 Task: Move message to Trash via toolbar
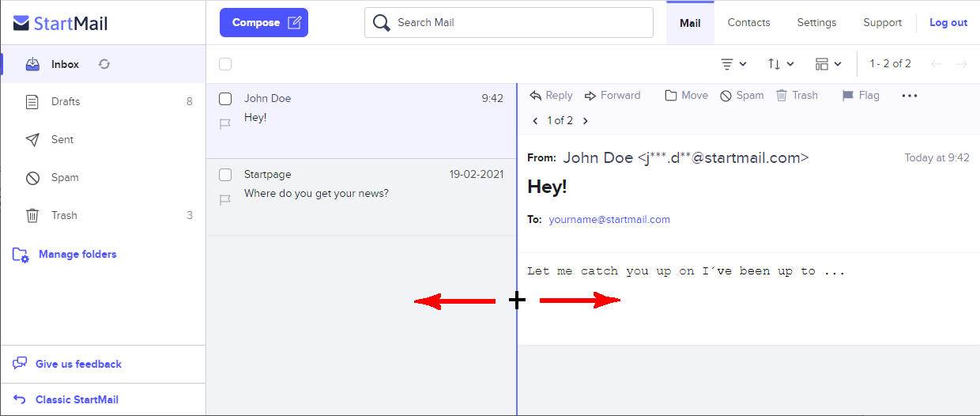tap(797, 96)
